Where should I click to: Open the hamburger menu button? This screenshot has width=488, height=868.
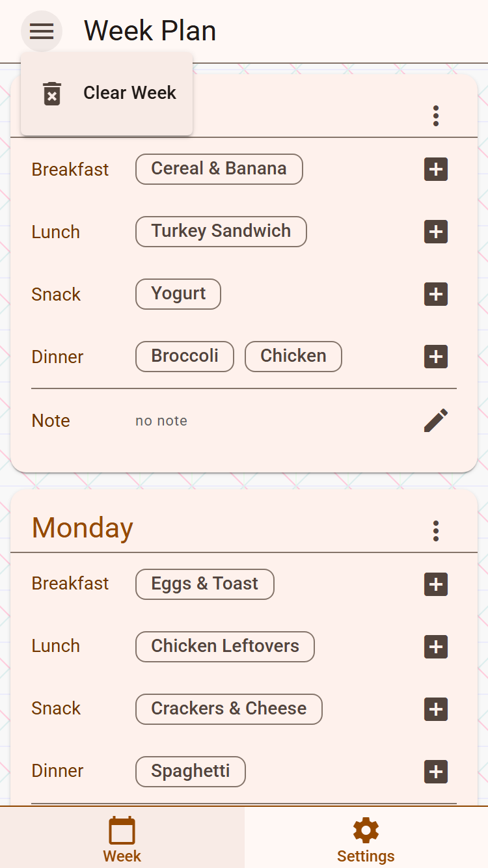click(42, 31)
